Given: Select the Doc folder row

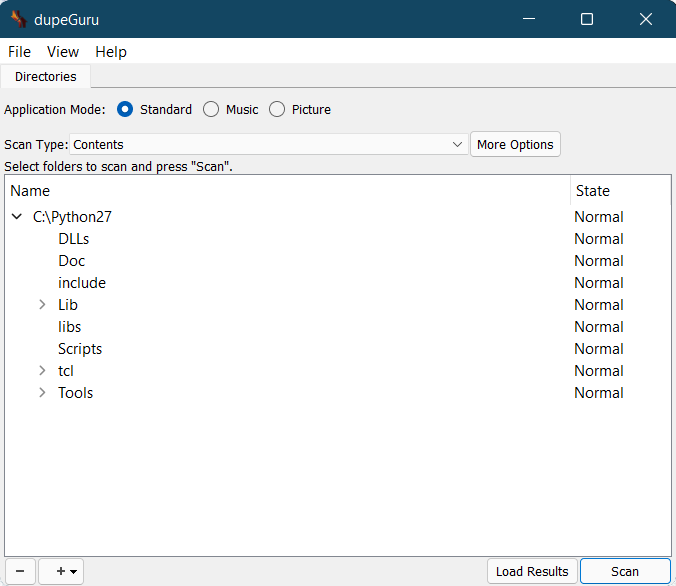Looking at the screenshot, I should point(338,261).
